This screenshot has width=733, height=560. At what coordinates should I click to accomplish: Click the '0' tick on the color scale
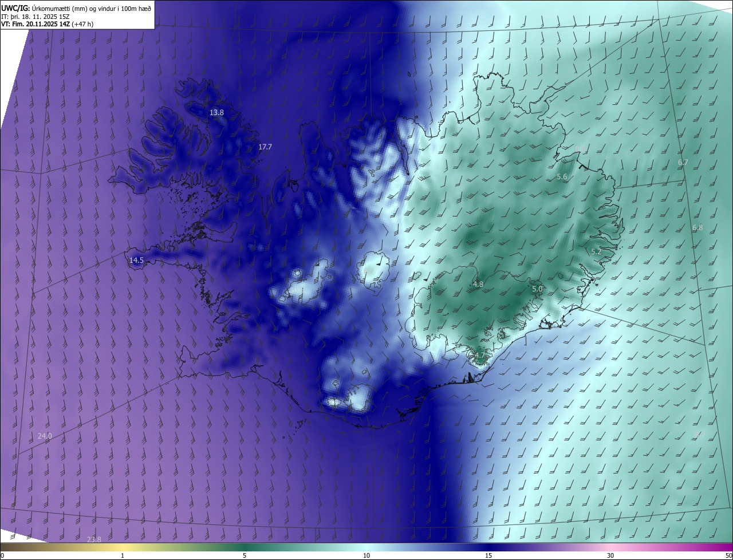pos(2,555)
